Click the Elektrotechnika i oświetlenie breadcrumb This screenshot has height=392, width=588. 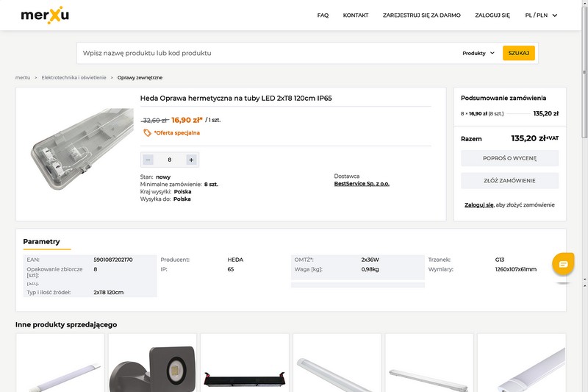(x=73, y=77)
